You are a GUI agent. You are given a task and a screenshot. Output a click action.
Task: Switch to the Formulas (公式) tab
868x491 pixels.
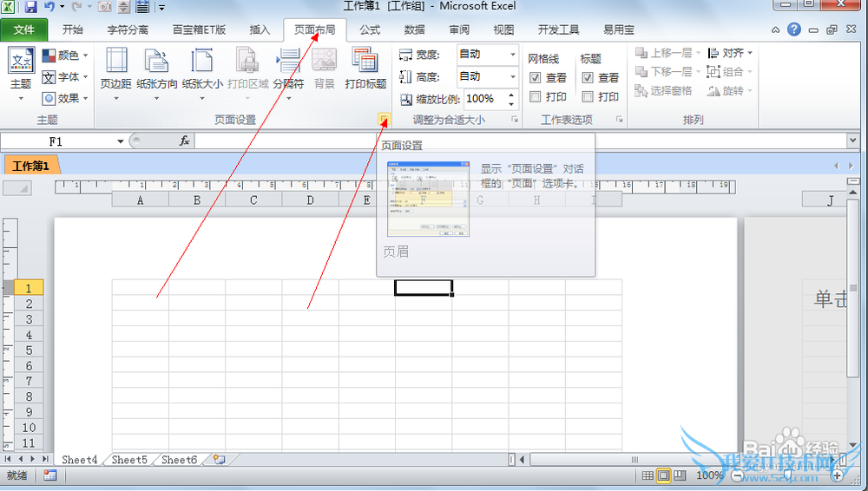[370, 29]
